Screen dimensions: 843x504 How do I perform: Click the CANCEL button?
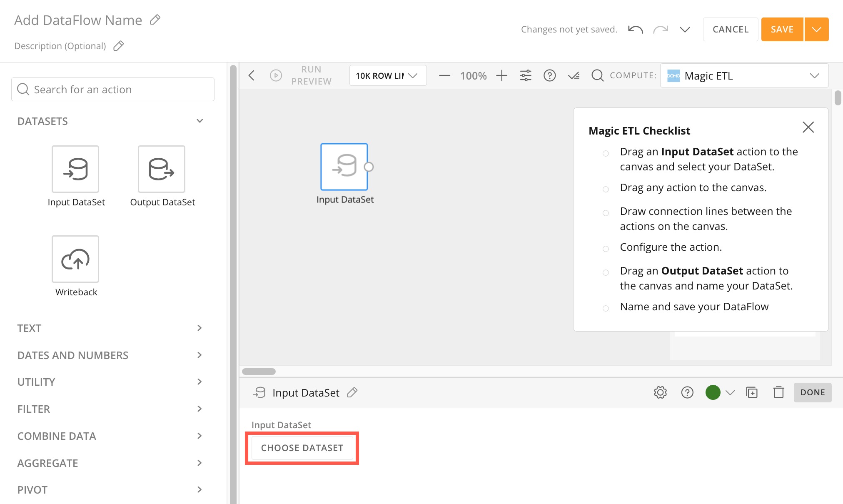tap(730, 30)
